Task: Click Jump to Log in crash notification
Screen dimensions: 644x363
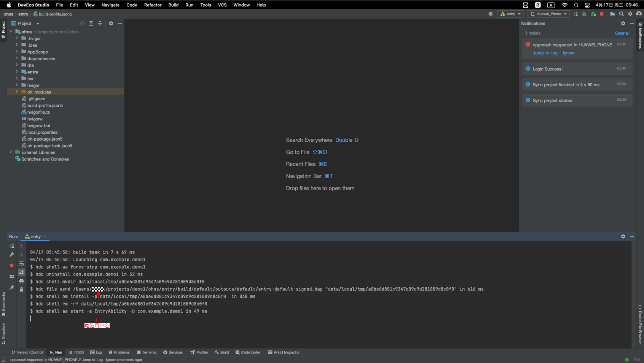Action: (545, 53)
